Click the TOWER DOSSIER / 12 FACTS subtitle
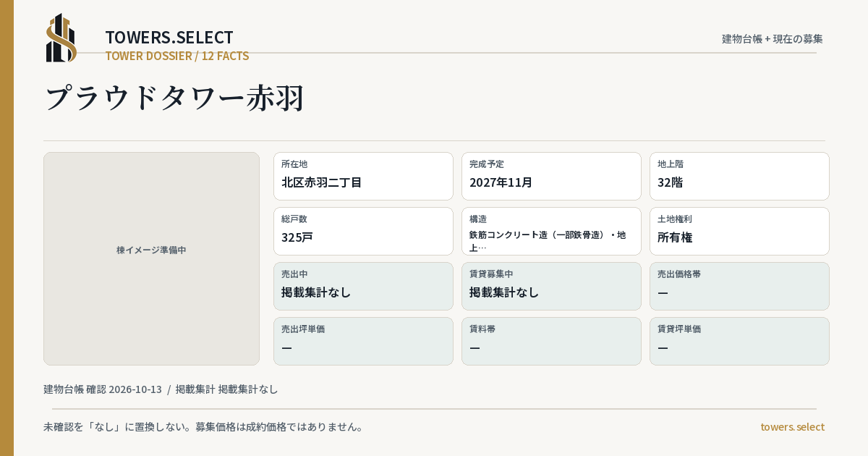This screenshot has height=456, width=868. [x=177, y=56]
